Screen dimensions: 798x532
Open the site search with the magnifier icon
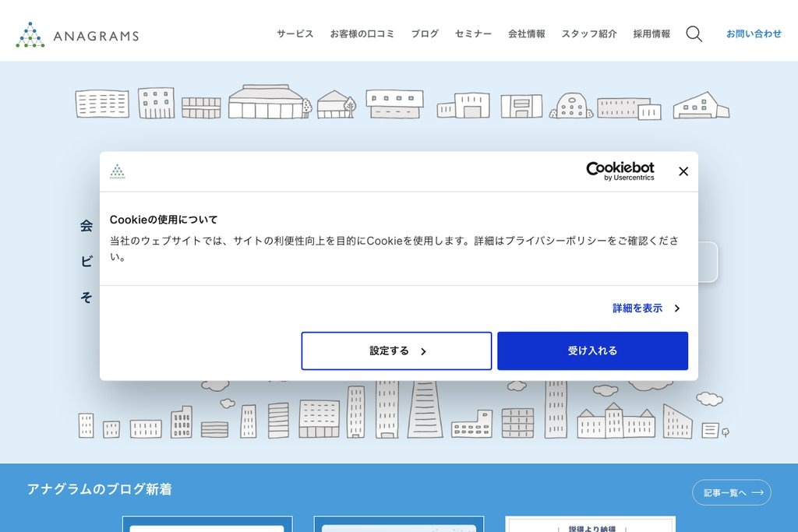pyautogui.click(x=693, y=34)
